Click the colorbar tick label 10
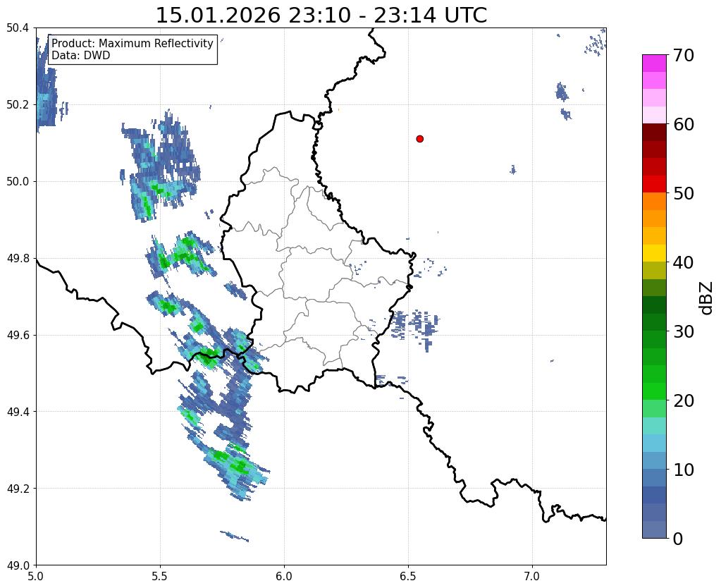This screenshot has height=588, width=721. [x=683, y=470]
